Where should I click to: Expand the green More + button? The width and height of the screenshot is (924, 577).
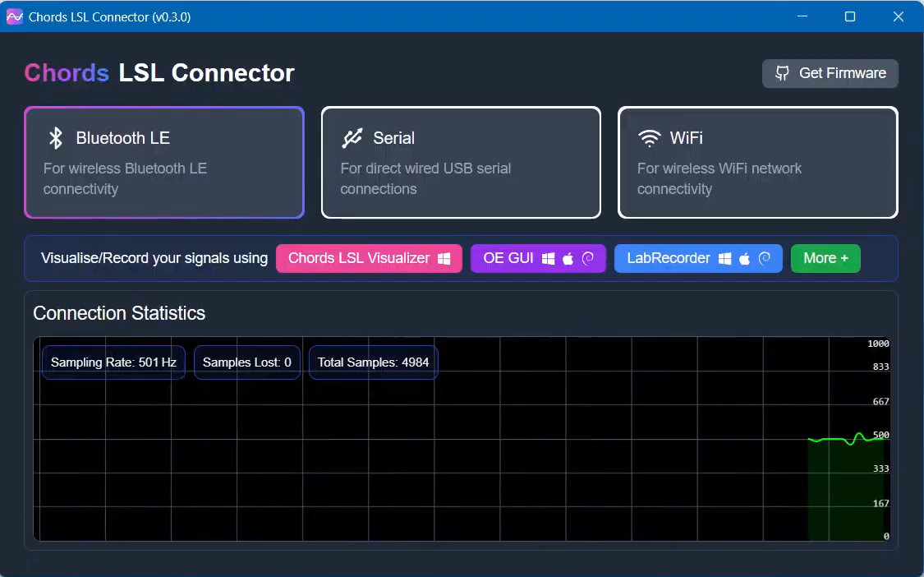[825, 258]
